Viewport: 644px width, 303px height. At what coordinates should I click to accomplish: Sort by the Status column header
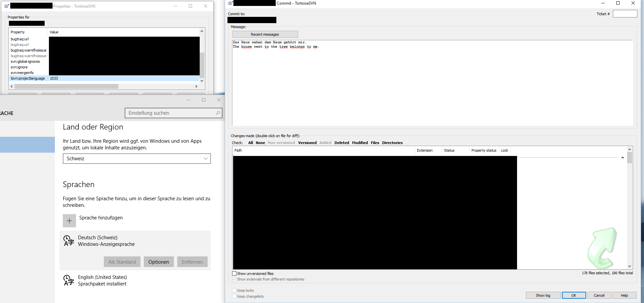[456, 150]
